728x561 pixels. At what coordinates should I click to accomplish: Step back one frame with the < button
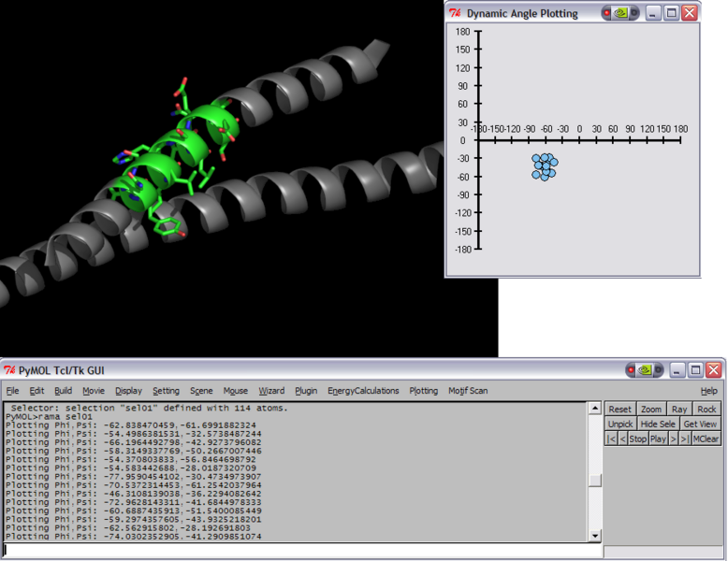[623, 439]
